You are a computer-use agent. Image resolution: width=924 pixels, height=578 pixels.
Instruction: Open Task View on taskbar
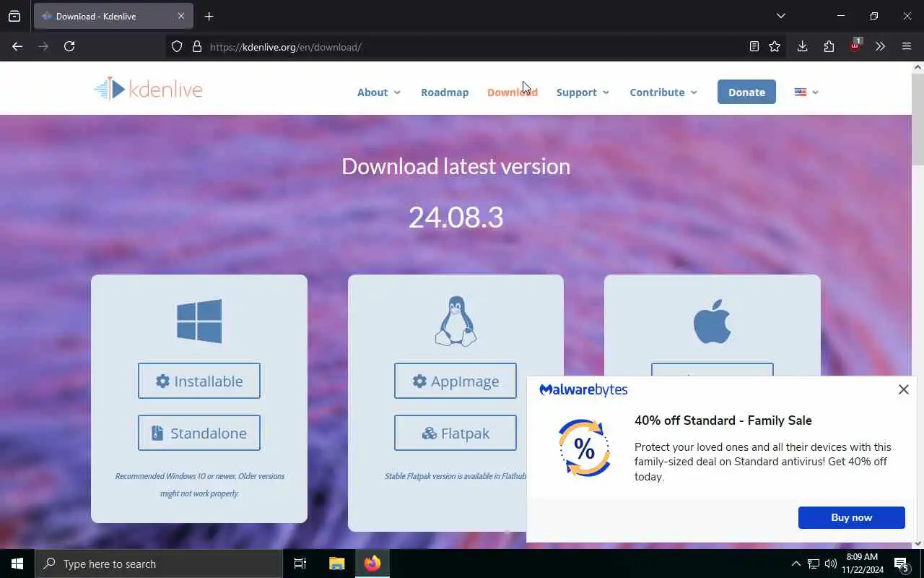click(x=300, y=564)
